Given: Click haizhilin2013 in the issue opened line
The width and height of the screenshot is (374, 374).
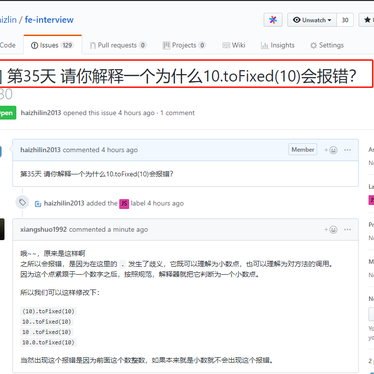Looking at the screenshot, I should 41,113.
